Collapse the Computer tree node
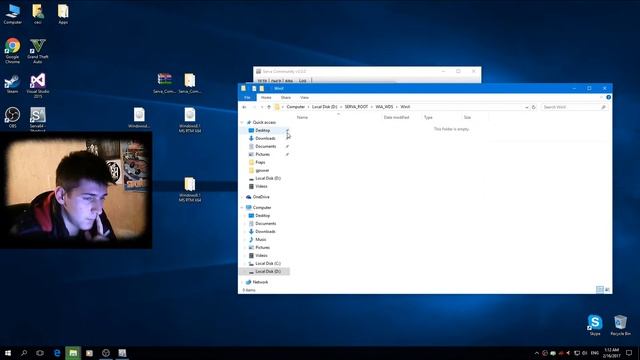This screenshot has height=360, width=640. [x=242, y=207]
